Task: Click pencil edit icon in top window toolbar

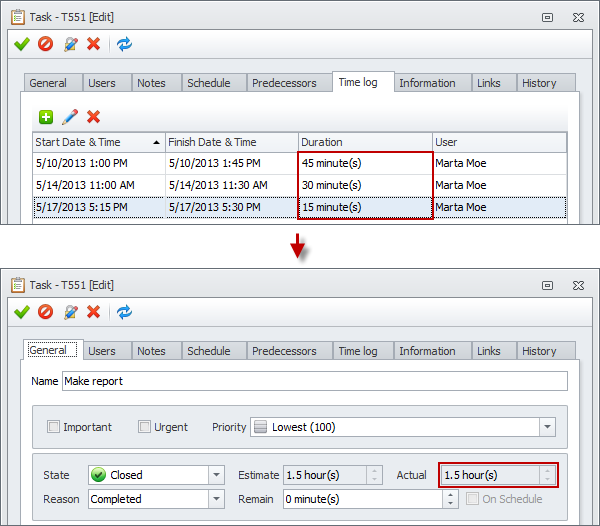Action: [70, 44]
